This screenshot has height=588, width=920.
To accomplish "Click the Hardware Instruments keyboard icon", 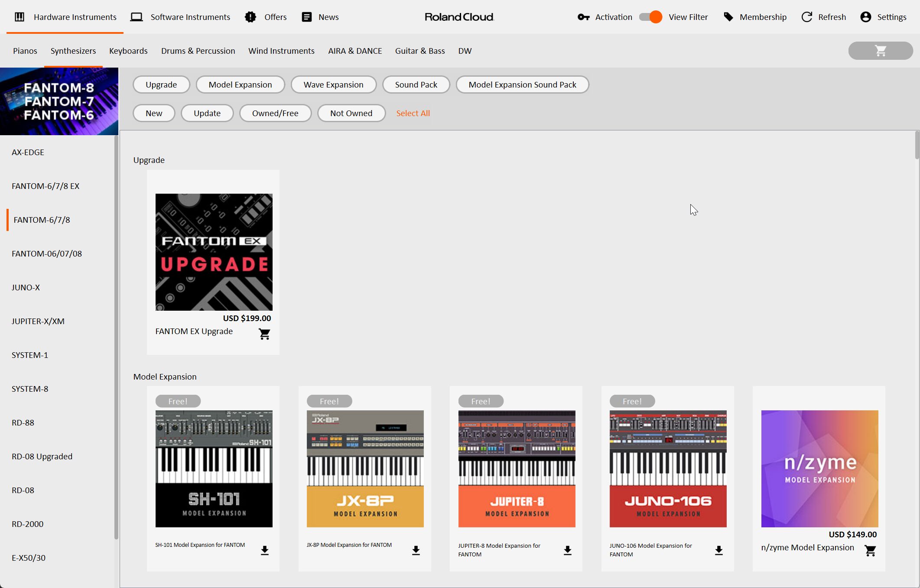I will pos(20,17).
